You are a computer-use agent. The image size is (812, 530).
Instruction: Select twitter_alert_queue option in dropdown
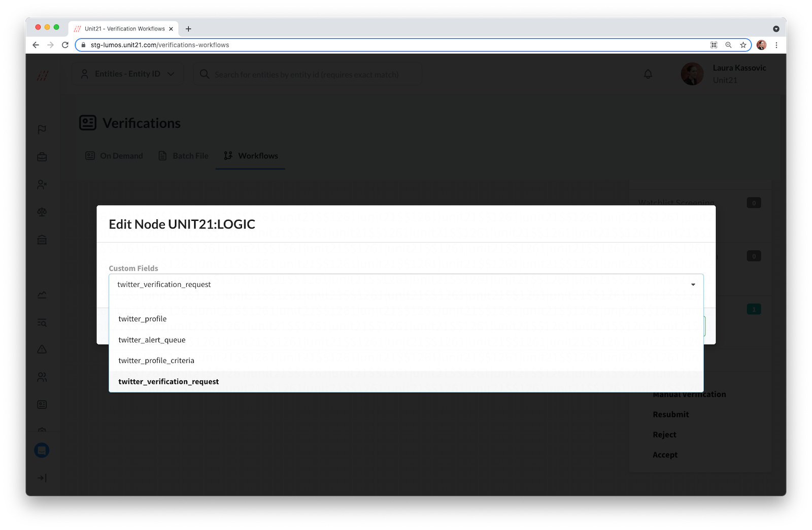pyautogui.click(x=406, y=340)
